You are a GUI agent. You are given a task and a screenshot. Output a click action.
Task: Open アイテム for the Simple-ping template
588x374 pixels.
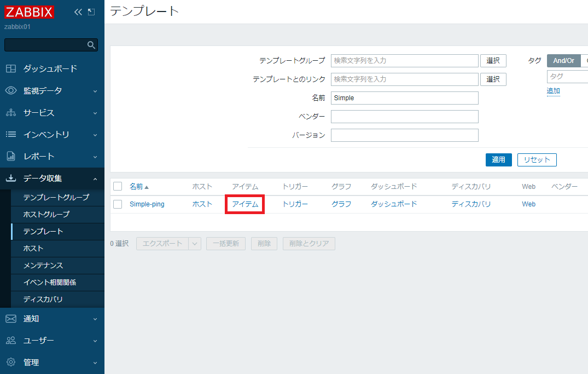click(x=244, y=204)
